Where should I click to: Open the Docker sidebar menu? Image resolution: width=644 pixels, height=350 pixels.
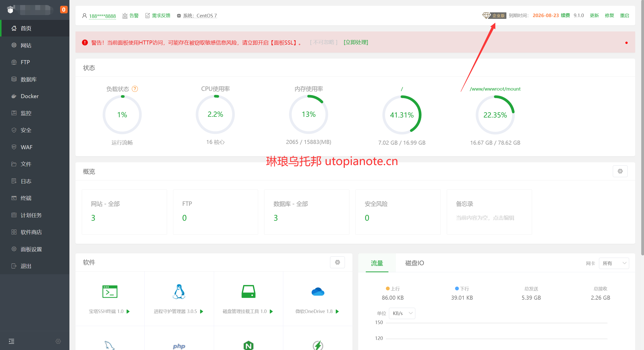pyautogui.click(x=29, y=96)
